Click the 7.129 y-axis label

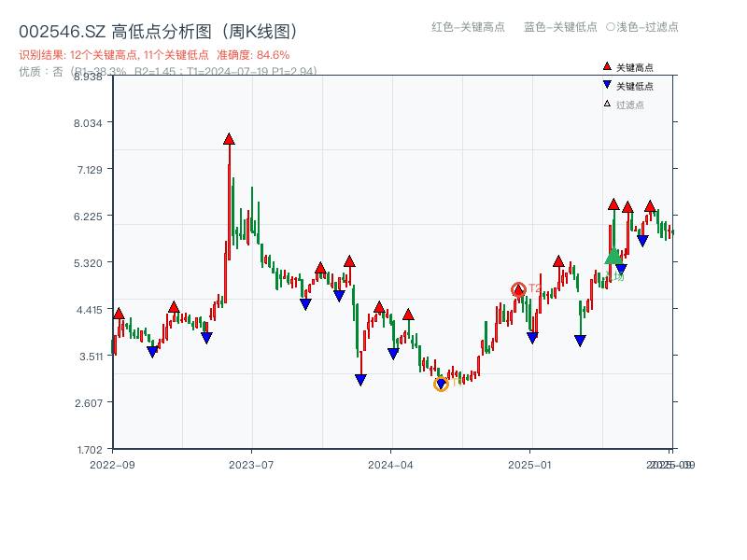tap(90, 170)
